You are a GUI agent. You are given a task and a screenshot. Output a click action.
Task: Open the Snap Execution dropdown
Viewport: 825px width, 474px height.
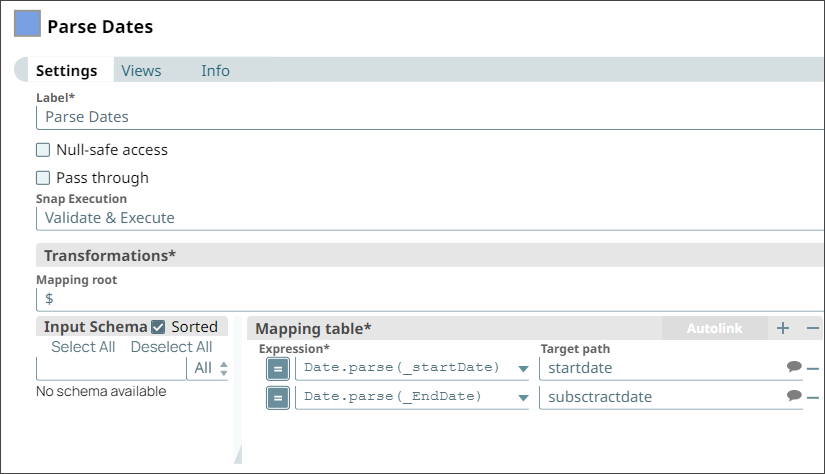[430, 218]
